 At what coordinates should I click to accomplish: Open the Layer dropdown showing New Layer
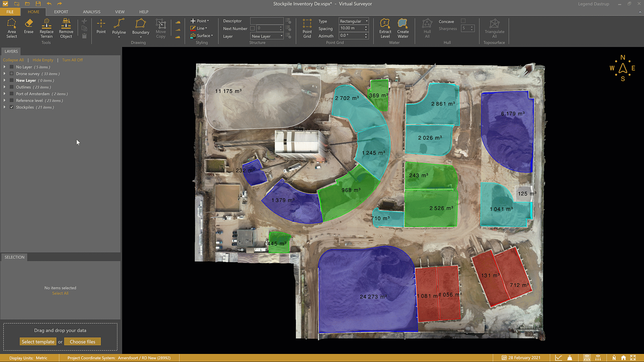pyautogui.click(x=267, y=36)
